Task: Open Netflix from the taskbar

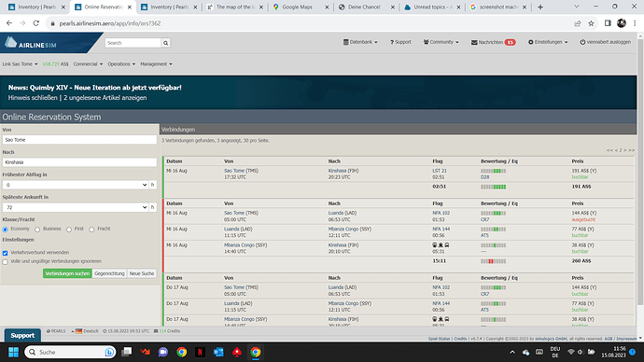Action: 200,352
